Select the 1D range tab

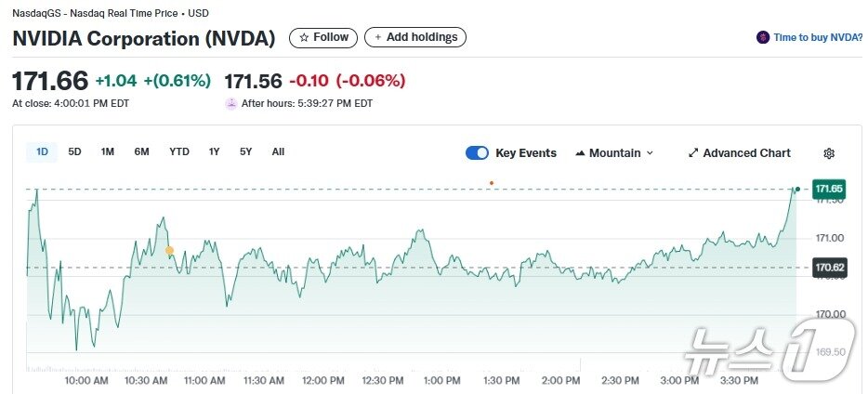pos(42,151)
